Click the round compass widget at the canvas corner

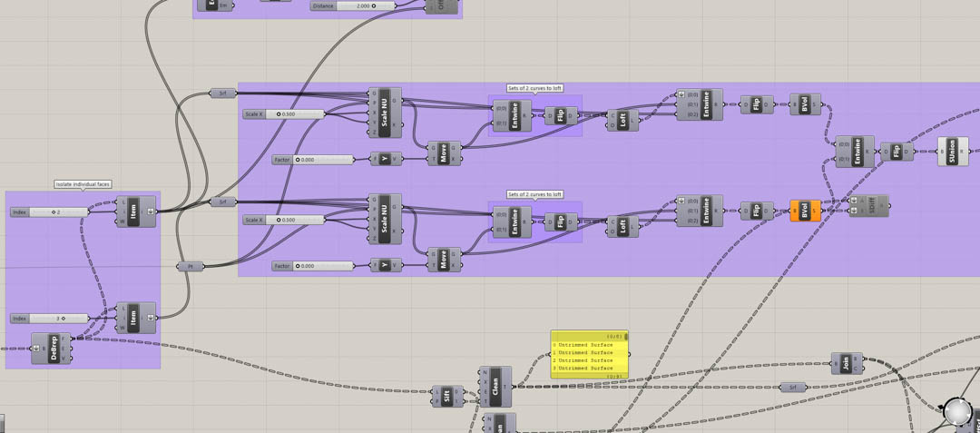pyautogui.click(x=957, y=412)
